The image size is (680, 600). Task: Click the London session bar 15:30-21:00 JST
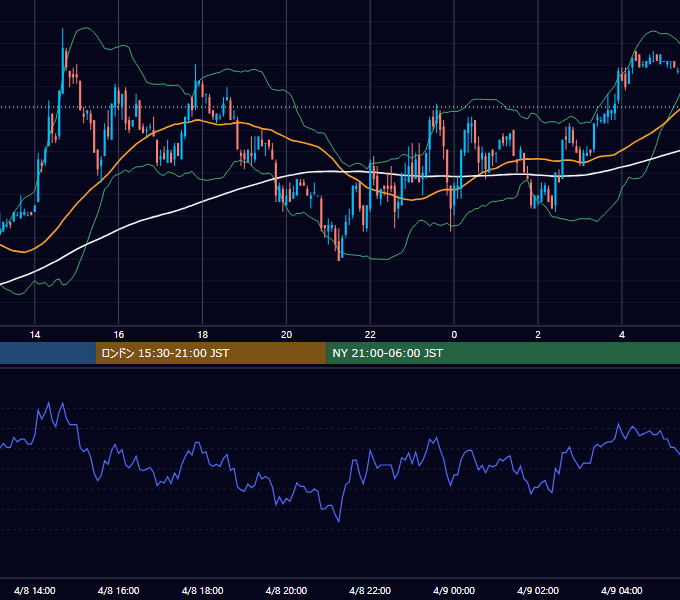click(211, 353)
